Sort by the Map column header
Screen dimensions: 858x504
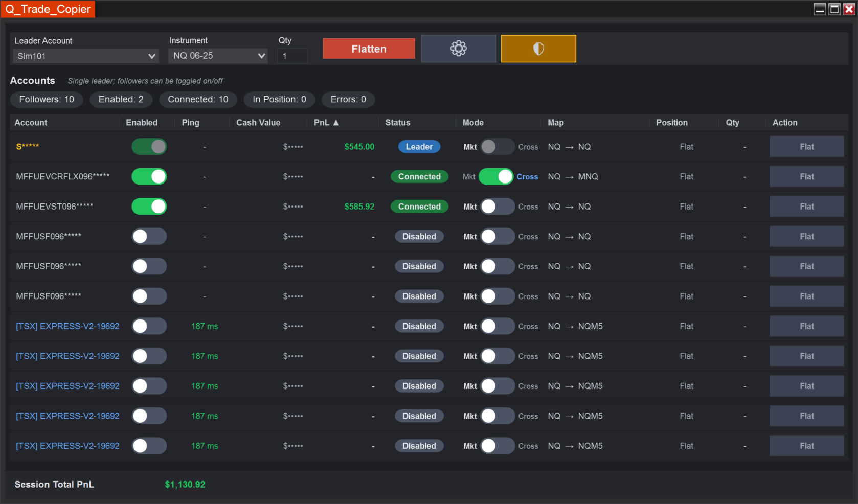point(556,123)
